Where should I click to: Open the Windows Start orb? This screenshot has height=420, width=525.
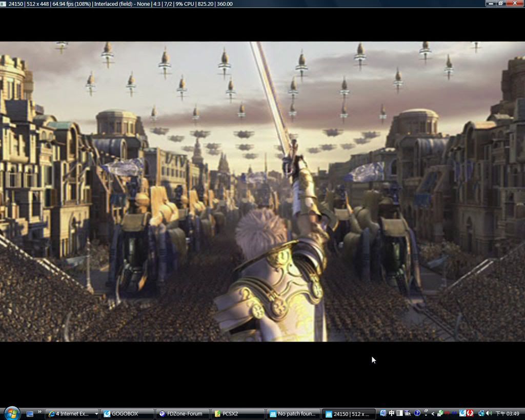click(12, 414)
